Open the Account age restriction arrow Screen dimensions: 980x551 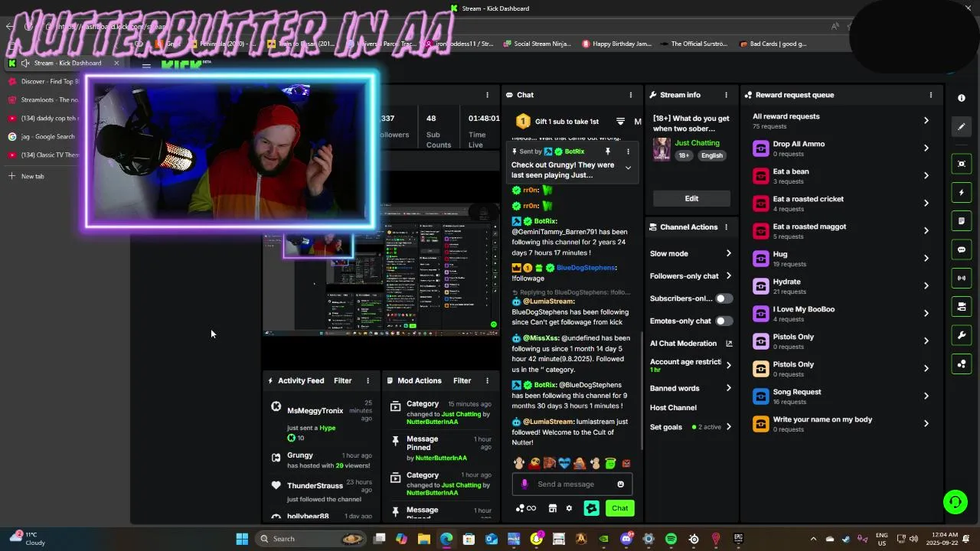pos(728,365)
